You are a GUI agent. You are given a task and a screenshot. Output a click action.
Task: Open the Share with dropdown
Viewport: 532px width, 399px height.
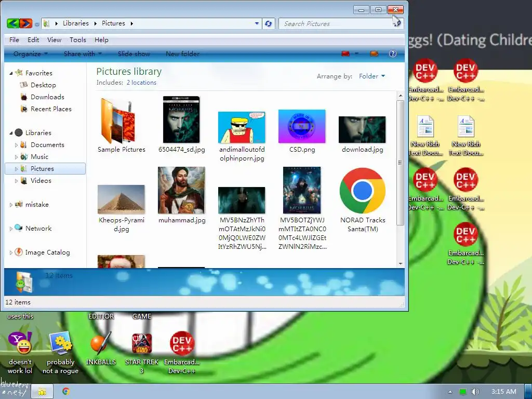click(x=83, y=54)
